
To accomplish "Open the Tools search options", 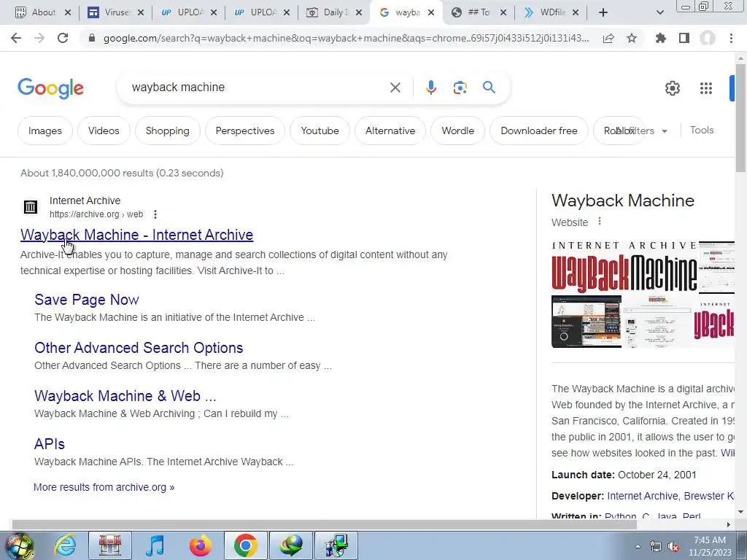I will pyautogui.click(x=702, y=130).
